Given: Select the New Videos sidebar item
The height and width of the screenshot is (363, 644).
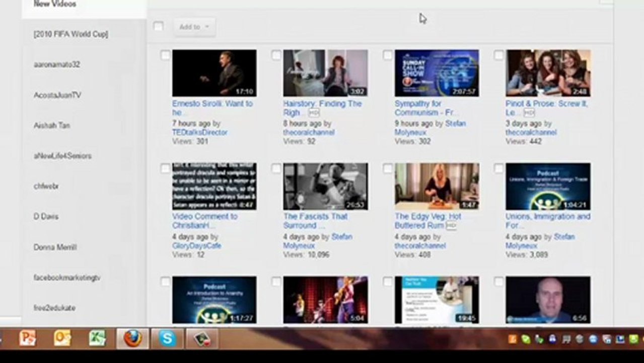Looking at the screenshot, I should [x=55, y=4].
